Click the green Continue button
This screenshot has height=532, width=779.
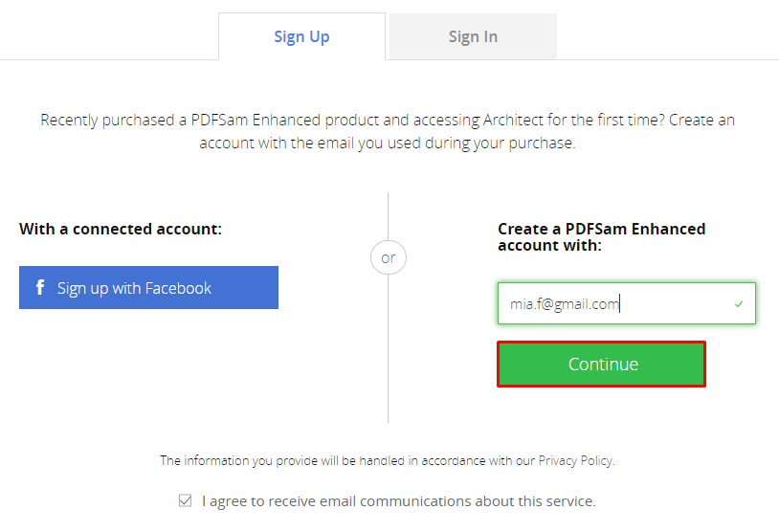tap(602, 365)
